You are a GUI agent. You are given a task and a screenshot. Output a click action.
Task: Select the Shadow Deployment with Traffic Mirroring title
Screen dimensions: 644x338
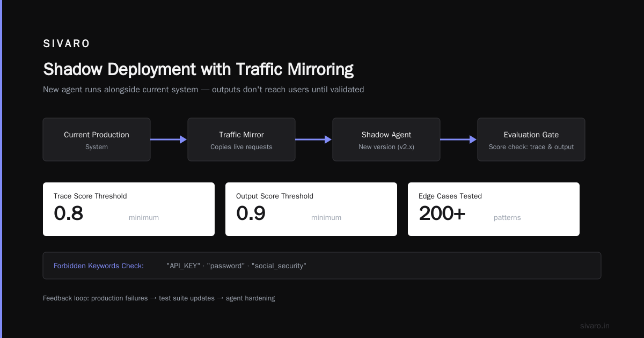(198, 69)
